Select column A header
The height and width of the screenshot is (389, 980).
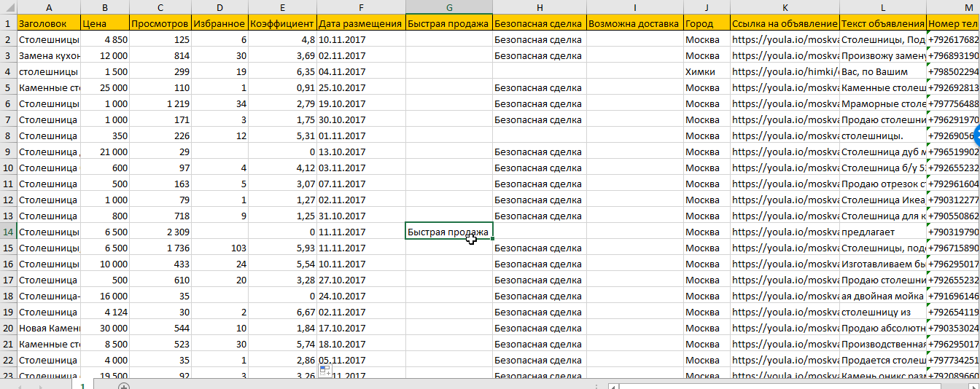click(48, 7)
